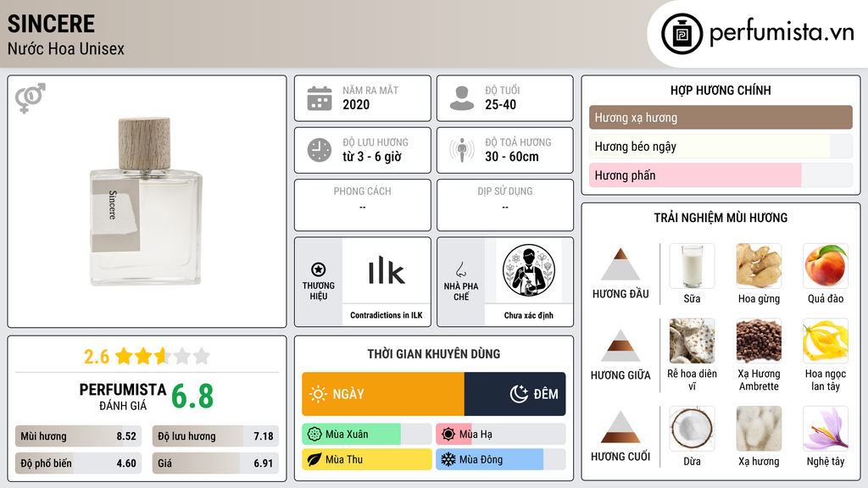Click the launch year value 2020

coord(356,104)
